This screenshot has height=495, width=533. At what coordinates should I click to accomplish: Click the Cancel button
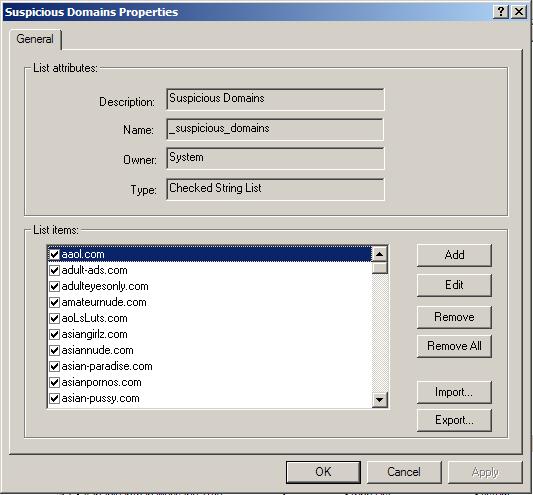(x=404, y=472)
